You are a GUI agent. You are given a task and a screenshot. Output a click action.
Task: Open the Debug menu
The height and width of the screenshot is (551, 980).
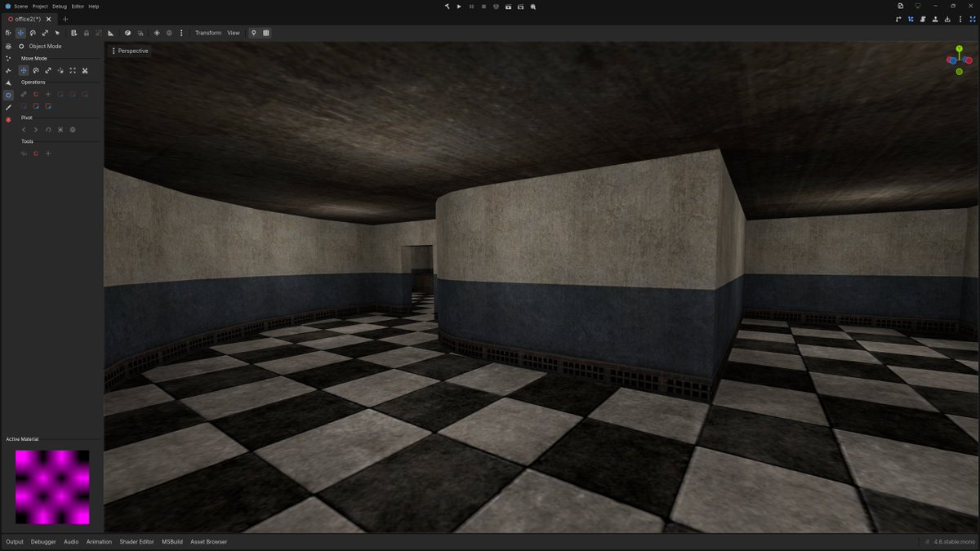[60, 6]
